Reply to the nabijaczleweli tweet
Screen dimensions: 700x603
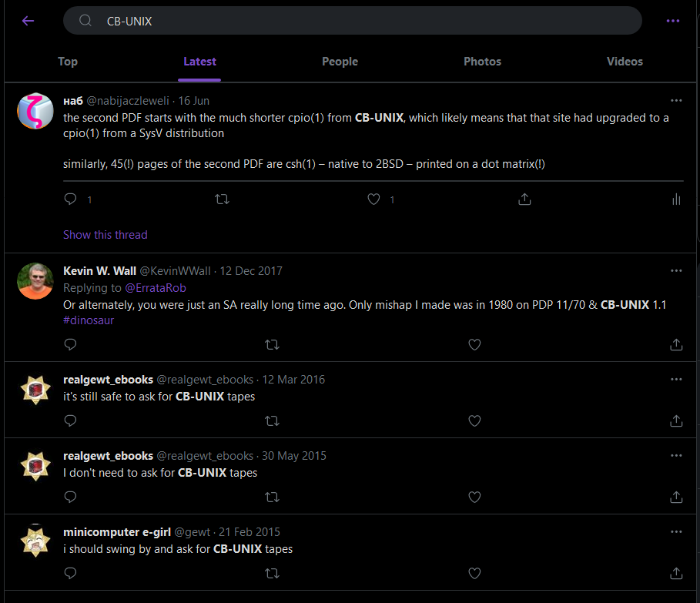click(x=71, y=199)
